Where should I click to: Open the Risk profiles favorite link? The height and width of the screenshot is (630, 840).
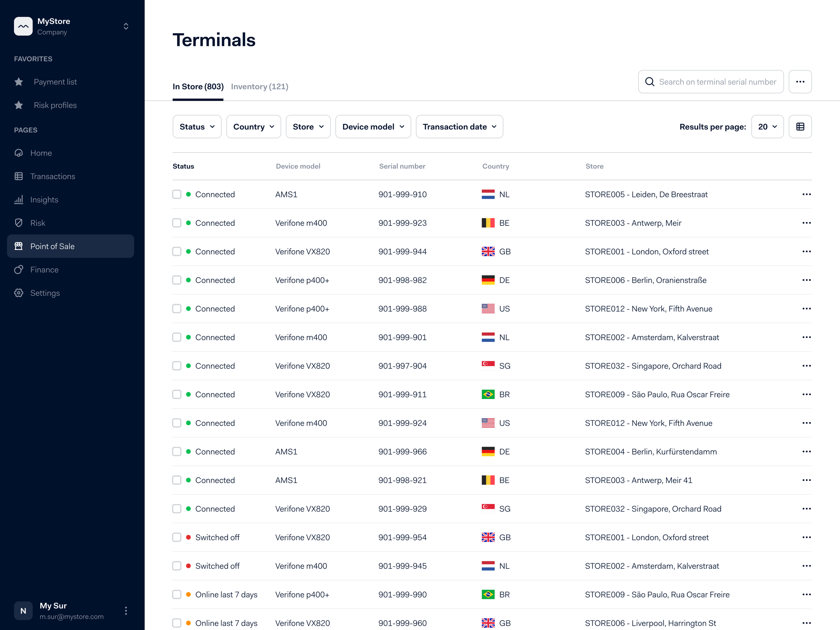[x=55, y=105]
